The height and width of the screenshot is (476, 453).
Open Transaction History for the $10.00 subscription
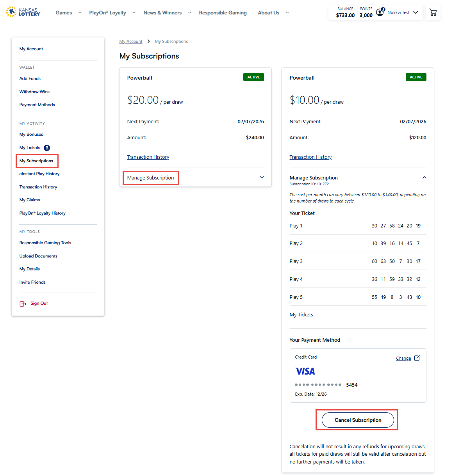click(x=310, y=157)
